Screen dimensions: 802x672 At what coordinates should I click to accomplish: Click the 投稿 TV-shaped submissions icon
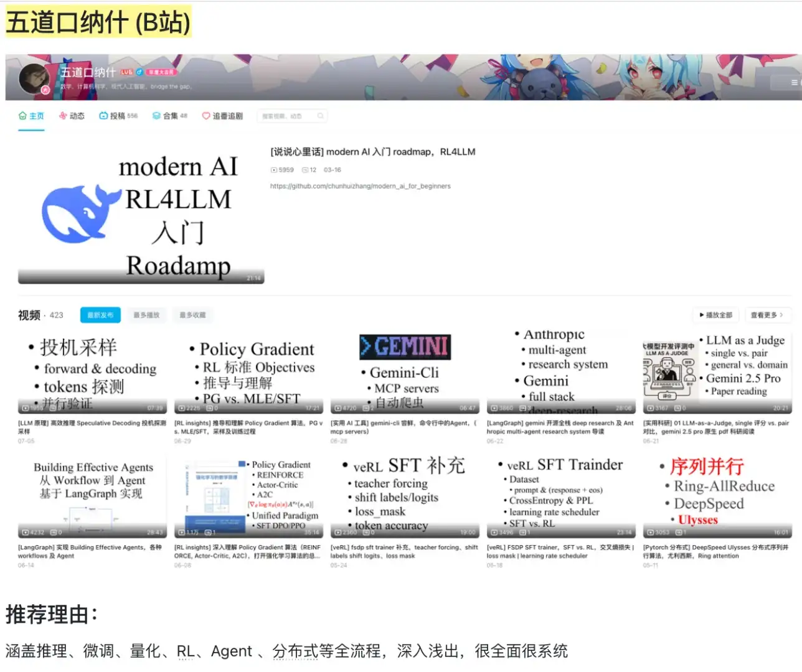pyautogui.click(x=103, y=116)
